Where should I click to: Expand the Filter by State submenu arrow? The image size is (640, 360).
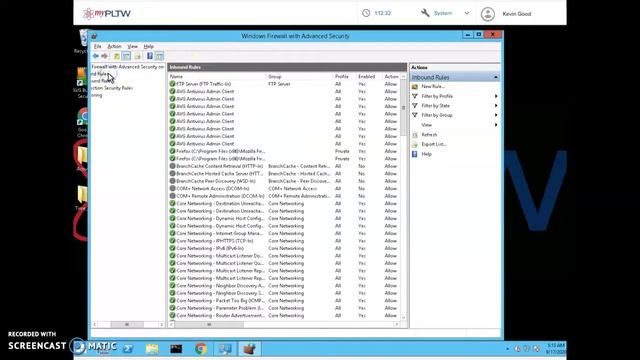coord(496,106)
